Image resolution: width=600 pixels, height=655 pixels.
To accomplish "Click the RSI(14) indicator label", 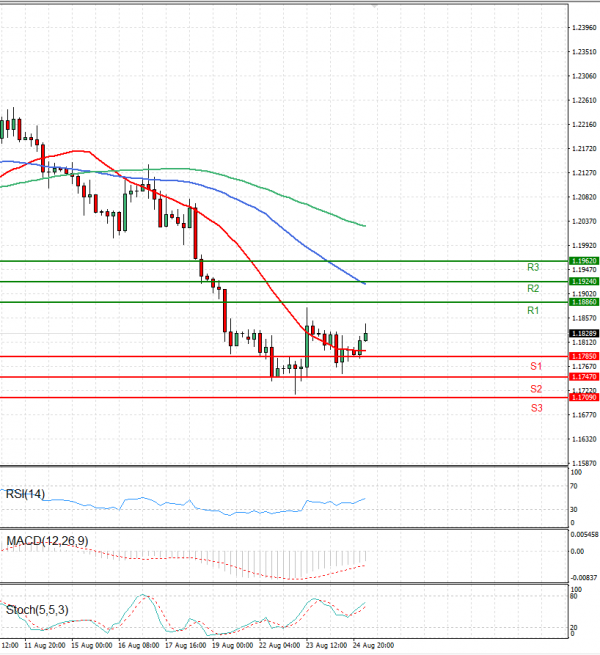I will 25,494.
